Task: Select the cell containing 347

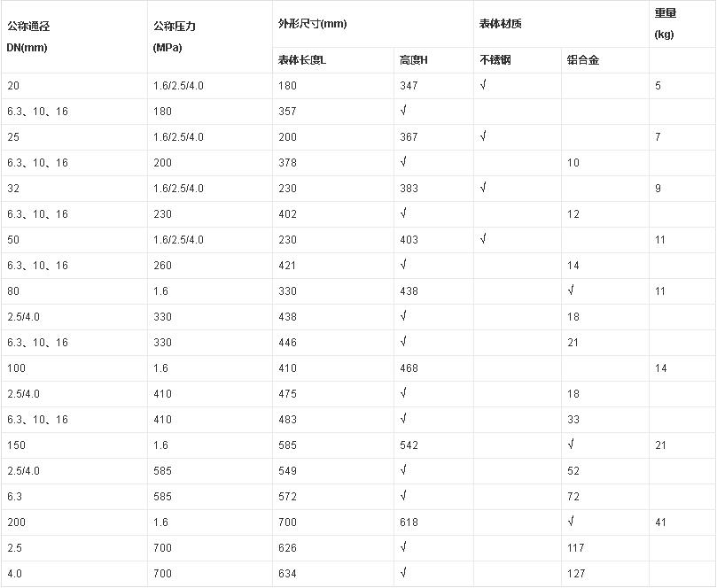Action: click(x=409, y=86)
